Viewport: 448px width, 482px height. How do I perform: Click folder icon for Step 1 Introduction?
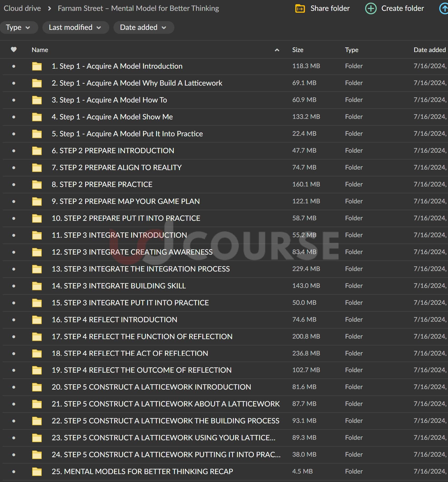[37, 66]
